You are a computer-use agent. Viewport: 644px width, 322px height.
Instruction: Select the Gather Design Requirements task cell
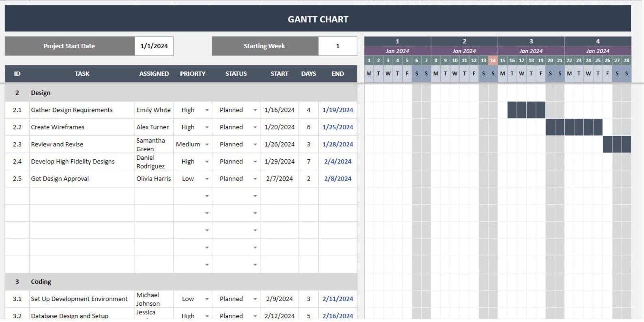tap(82, 110)
